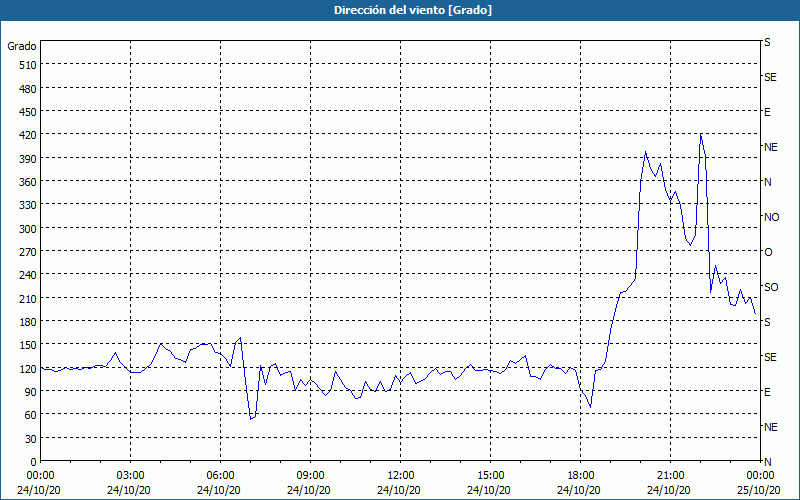Select the 09:00 time axis label

point(310,476)
